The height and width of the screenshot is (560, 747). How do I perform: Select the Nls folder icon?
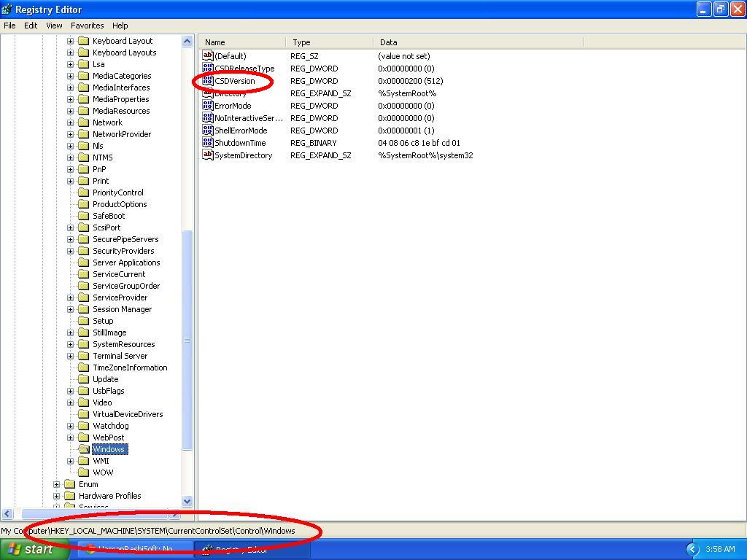pos(83,146)
